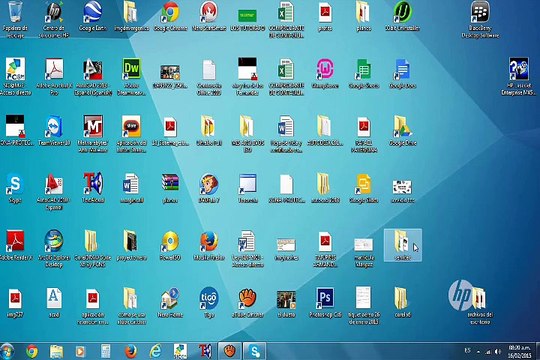This screenshot has width=540, height=360.
Task: Open the selected folder under the cursor
Action: [403, 245]
